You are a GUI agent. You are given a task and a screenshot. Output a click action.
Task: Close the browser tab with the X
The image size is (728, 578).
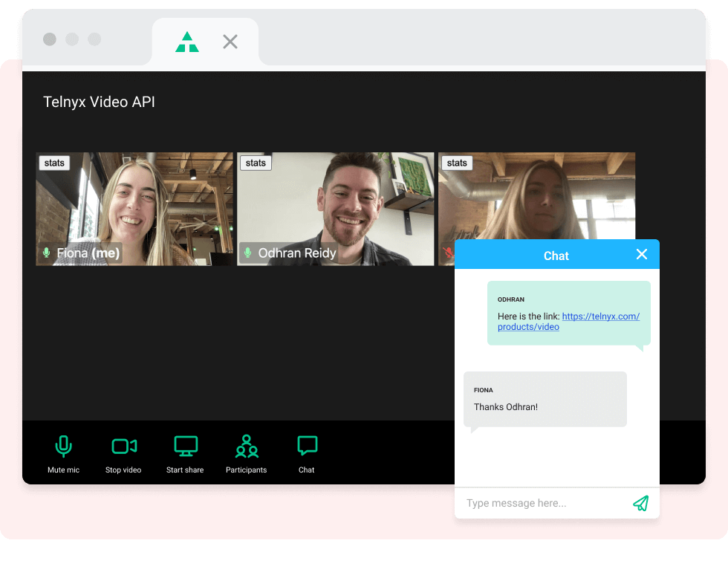(x=230, y=42)
